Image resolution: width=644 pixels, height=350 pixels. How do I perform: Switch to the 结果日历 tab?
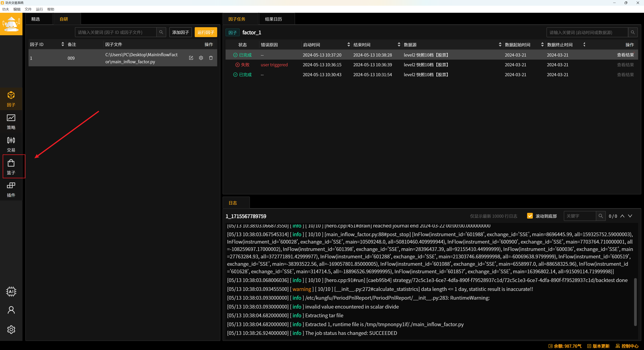(273, 19)
